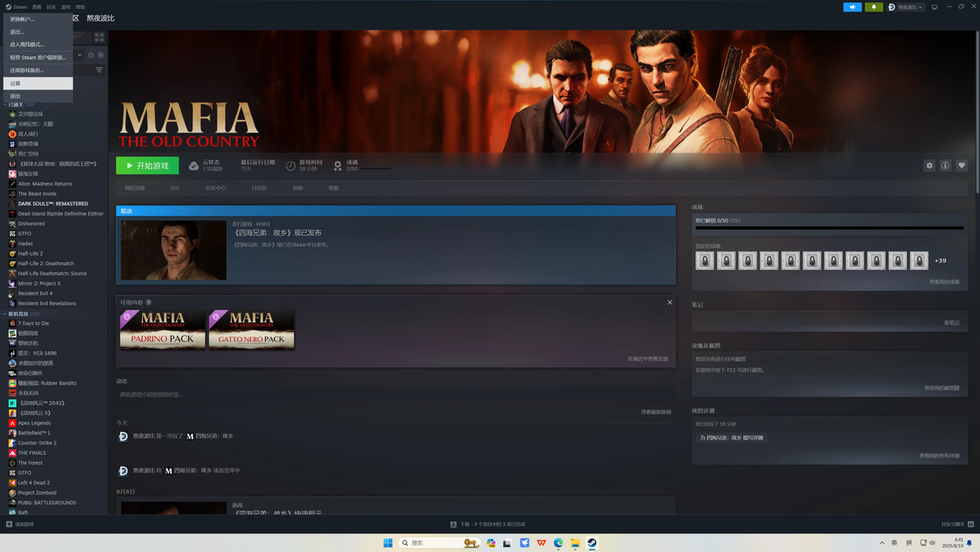Click the cloud status icon

pos(194,165)
